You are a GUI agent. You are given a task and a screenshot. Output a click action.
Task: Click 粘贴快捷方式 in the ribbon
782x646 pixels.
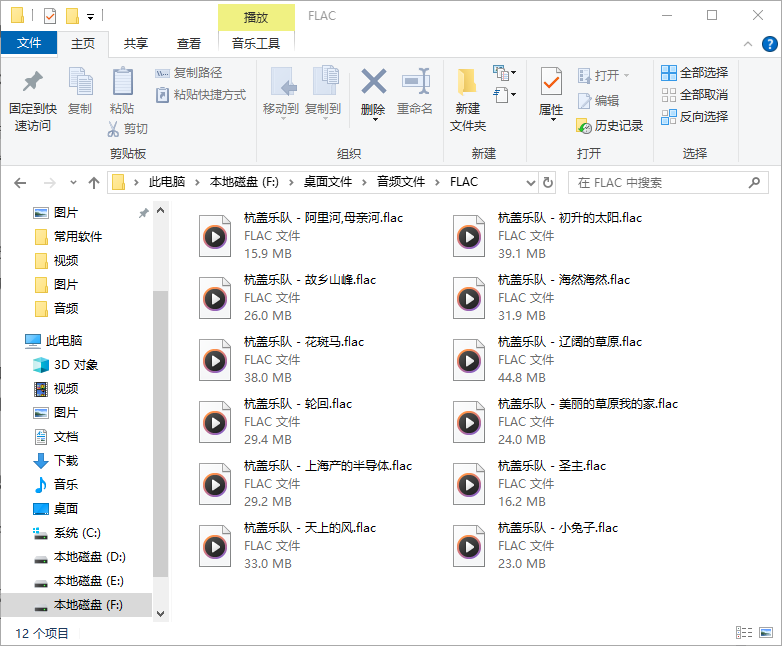point(200,95)
